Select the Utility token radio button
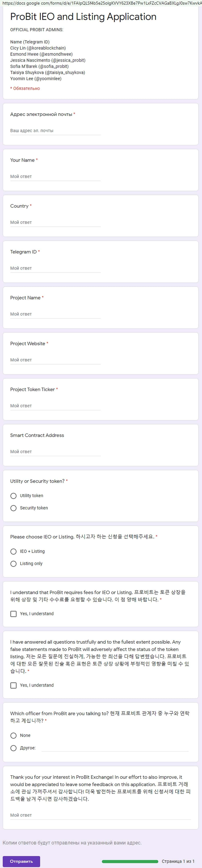The width and height of the screenshot is (202, 868). (14, 496)
